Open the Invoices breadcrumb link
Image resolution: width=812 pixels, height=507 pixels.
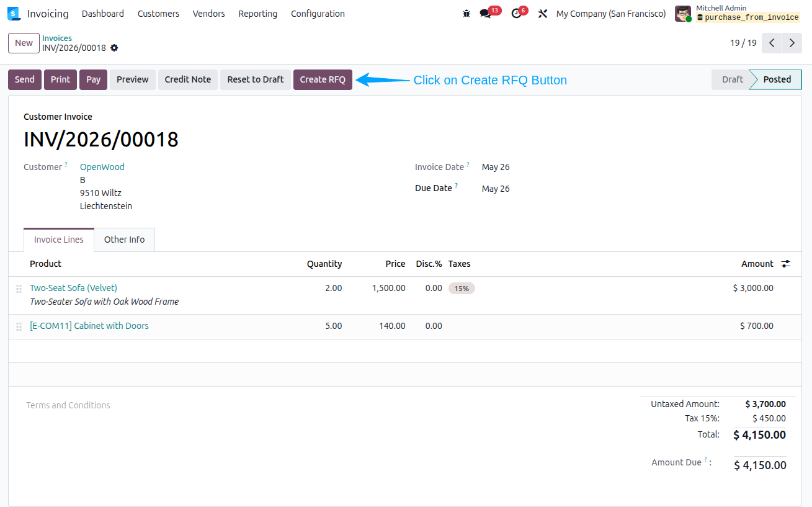click(57, 38)
